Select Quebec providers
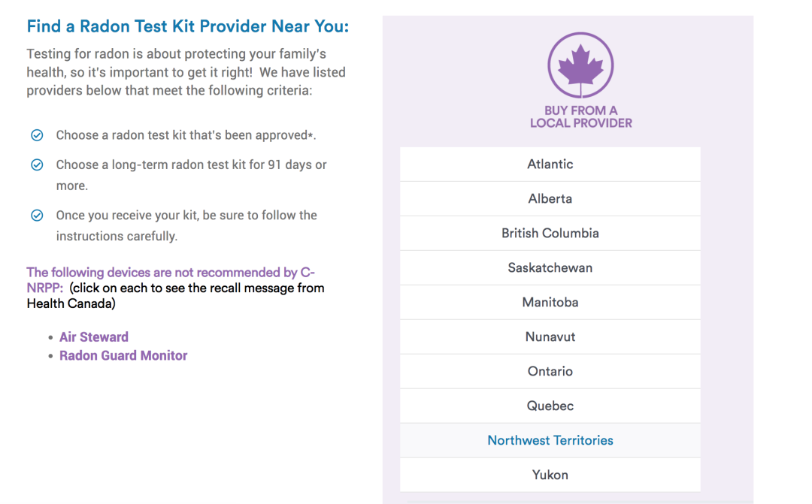 tap(550, 406)
